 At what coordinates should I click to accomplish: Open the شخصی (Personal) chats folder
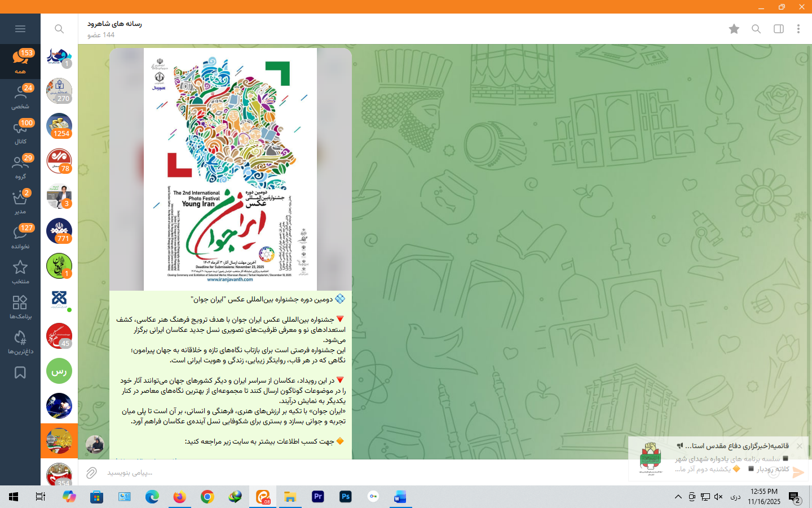(20, 97)
